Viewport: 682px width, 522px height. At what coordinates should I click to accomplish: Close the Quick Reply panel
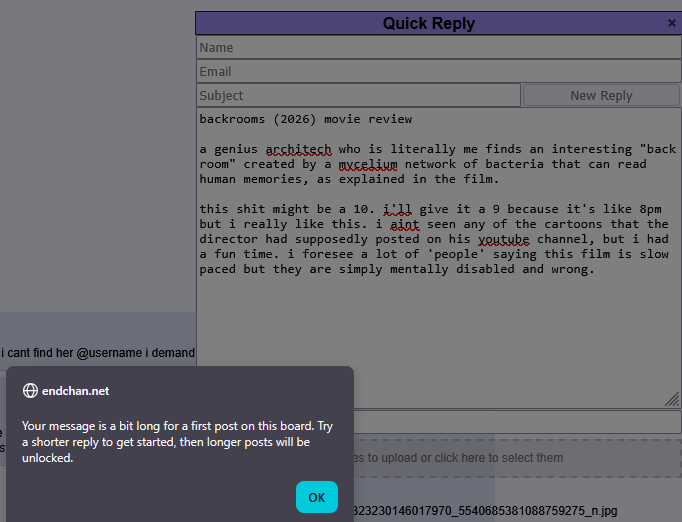pyautogui.click(x=672, y=23)
